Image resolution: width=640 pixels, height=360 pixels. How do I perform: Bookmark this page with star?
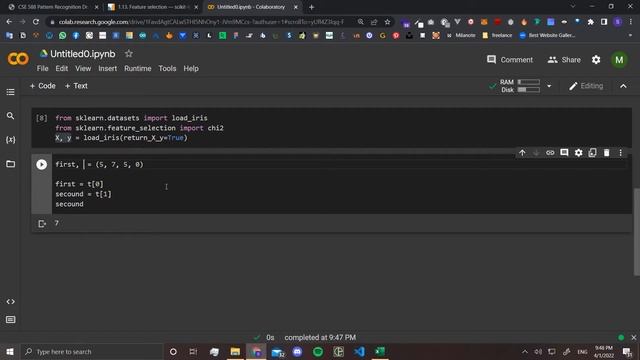click(387, 22)
